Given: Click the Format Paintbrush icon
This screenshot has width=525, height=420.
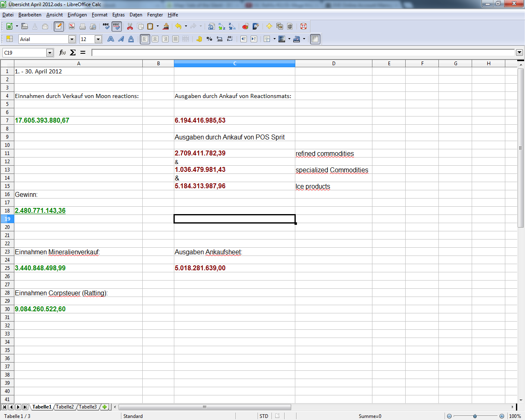Looking at the screenshot, I should (166, 26).
